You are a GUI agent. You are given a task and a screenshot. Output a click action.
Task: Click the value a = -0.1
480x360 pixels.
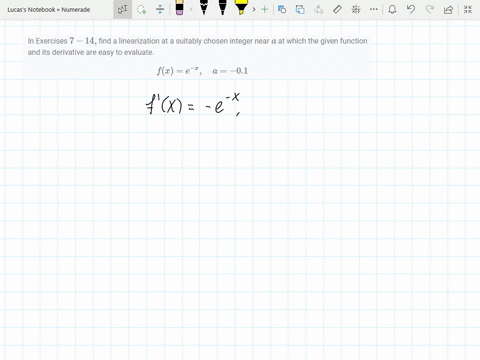(x=230, y=71)
